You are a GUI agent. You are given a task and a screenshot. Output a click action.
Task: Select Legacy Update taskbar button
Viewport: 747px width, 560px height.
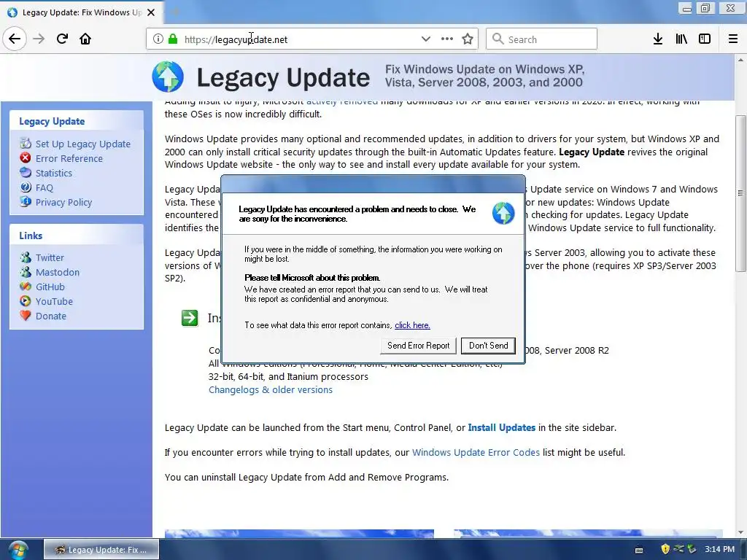pos(101,550)
